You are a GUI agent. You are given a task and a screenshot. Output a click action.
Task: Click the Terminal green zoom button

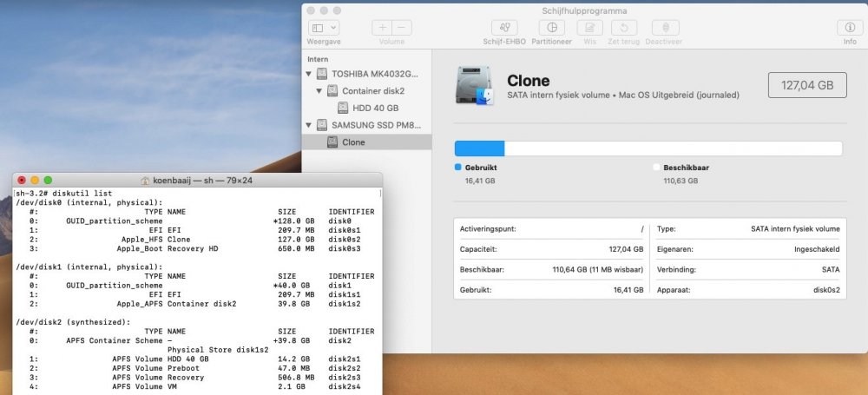click(49, 180)
